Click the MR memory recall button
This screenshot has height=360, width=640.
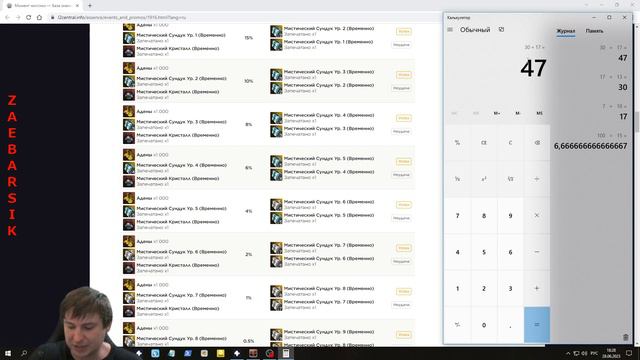coord(476,113)
